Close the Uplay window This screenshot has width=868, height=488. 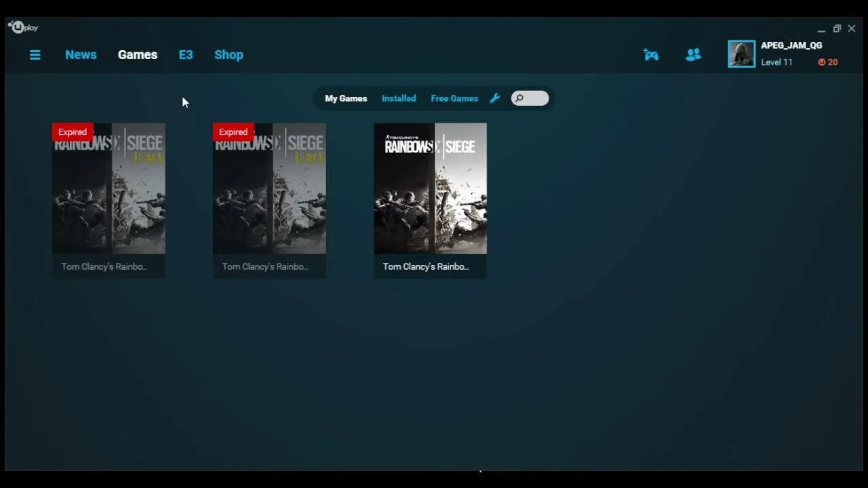tap(852, 28)
